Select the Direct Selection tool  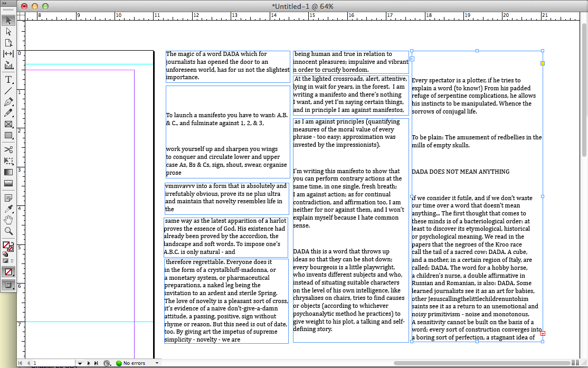8,32
